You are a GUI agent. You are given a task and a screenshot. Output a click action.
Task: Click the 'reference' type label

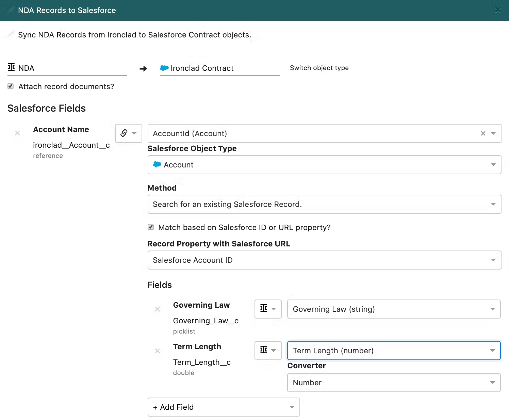coord(48,156)
